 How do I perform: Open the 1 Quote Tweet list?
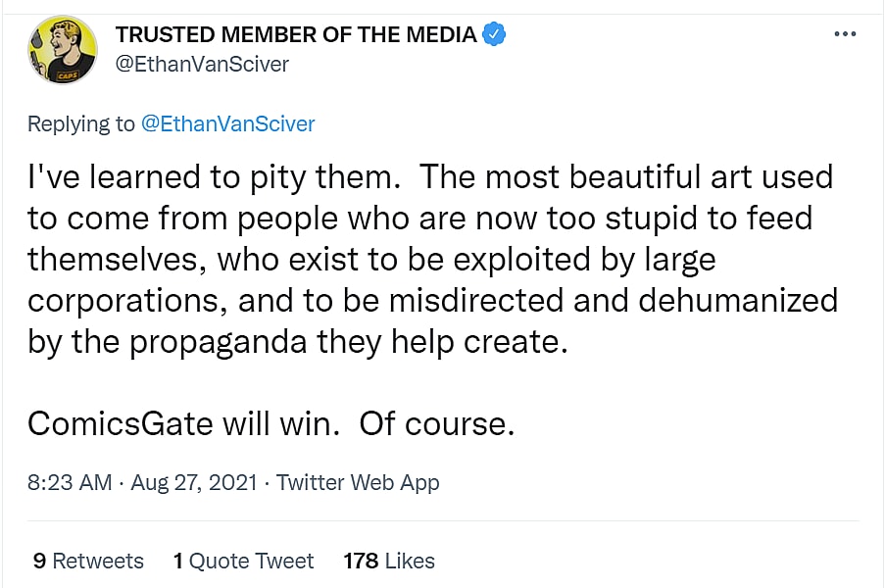point(243,561)
